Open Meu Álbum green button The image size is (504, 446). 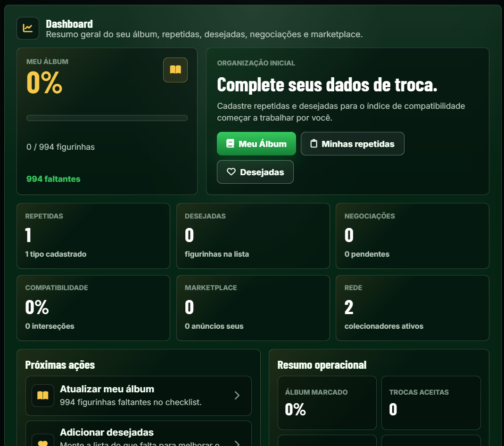256,144
